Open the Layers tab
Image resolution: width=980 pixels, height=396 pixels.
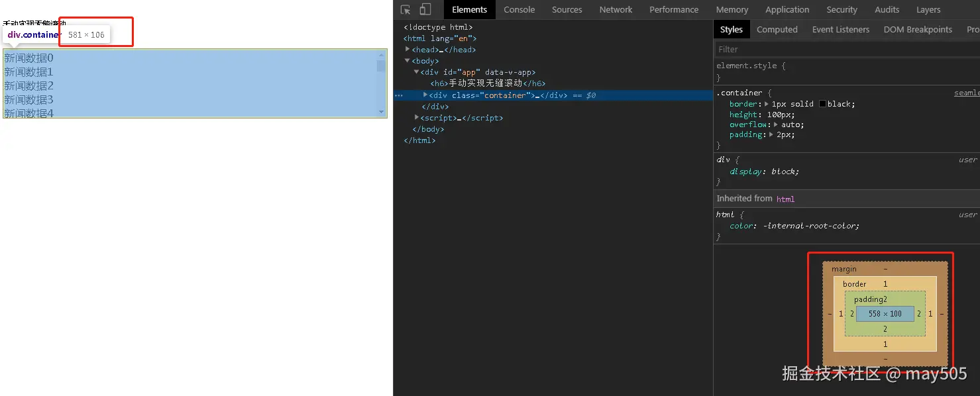click(928, 9)
